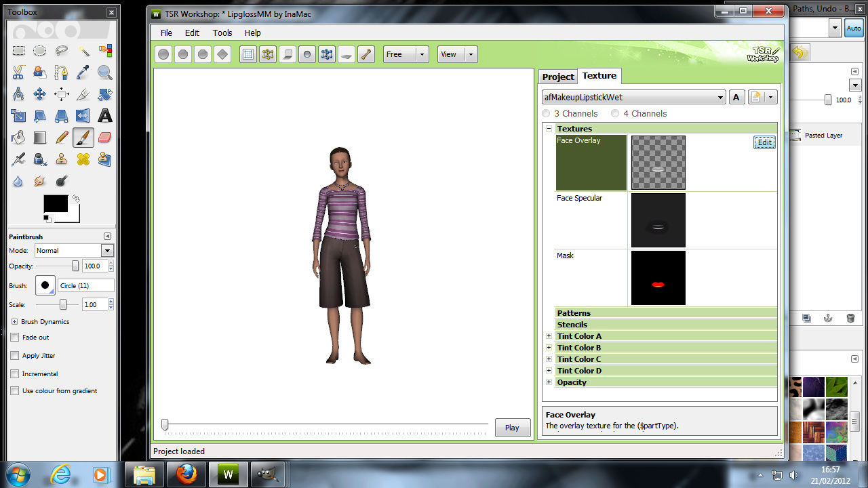
Task: Click the trash icon to delete layer
Action: 850,318
